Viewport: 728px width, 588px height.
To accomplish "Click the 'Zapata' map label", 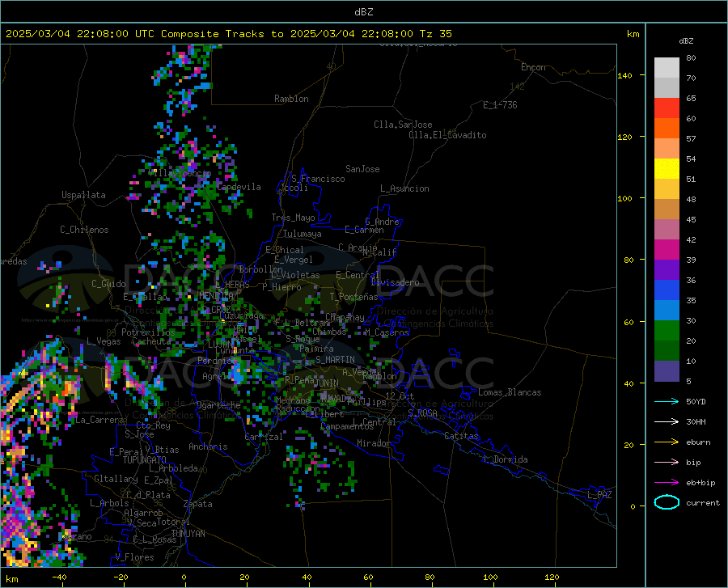I will click(x=198, y=504).
